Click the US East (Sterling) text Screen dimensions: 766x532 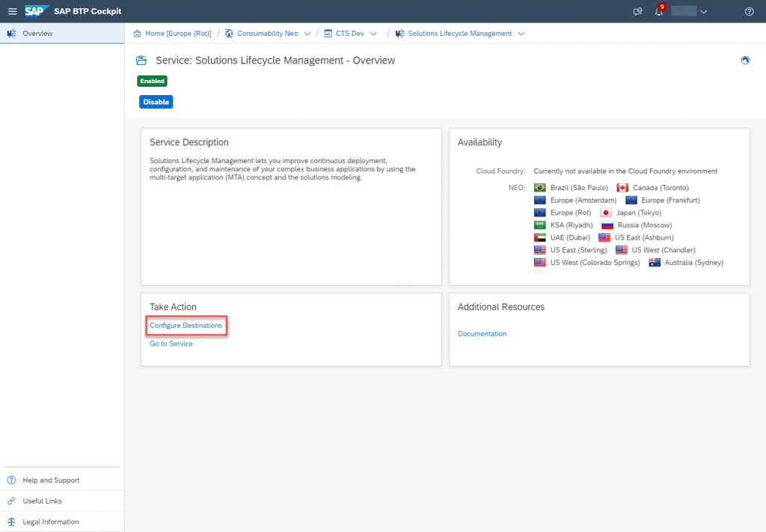[578, 250]
